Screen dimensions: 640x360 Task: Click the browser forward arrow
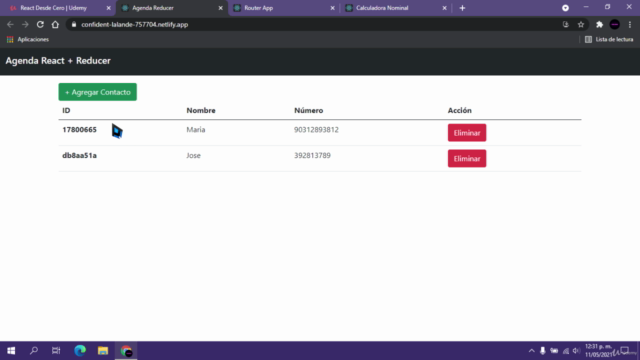tap(25, 24)
